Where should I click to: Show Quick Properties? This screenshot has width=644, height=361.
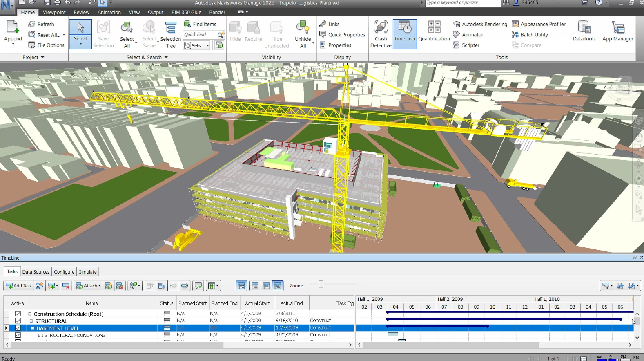click(x=342, y=35)
